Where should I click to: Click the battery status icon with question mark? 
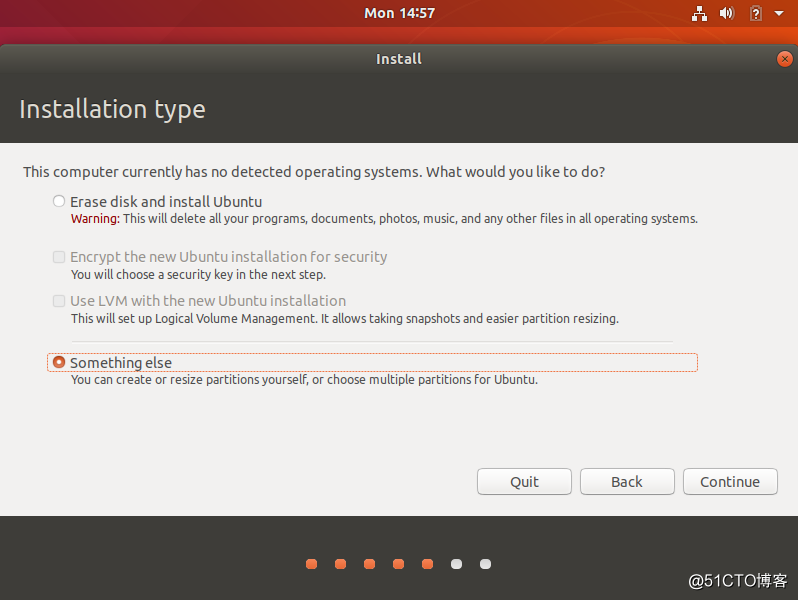point(756,13)
